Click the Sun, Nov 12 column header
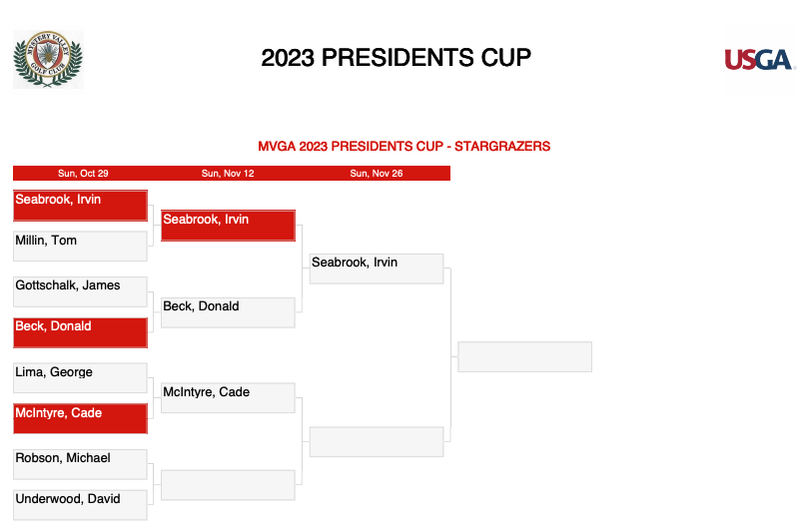804x532 pixels. click(228, 174)
